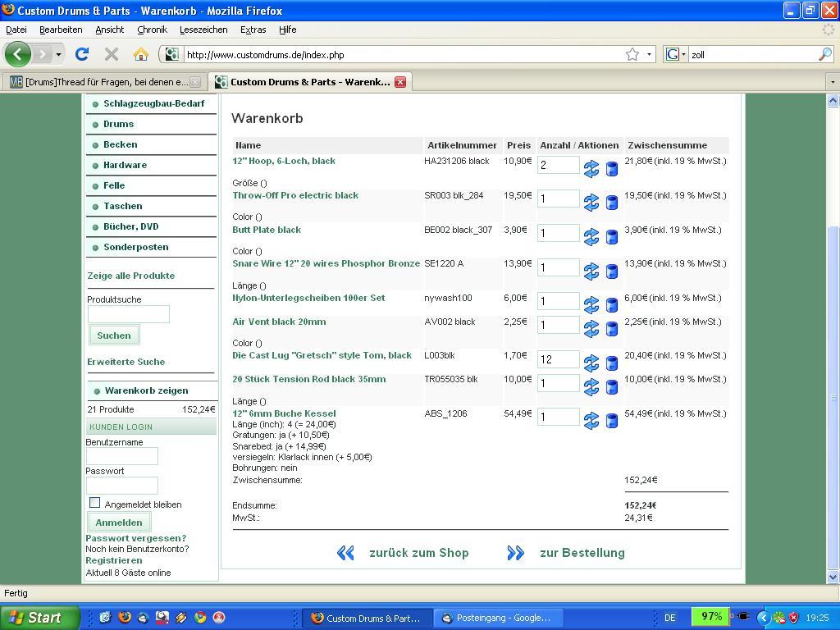
Task: Update quantity for Die Cast Lug Gretsch
Action: 591,363
